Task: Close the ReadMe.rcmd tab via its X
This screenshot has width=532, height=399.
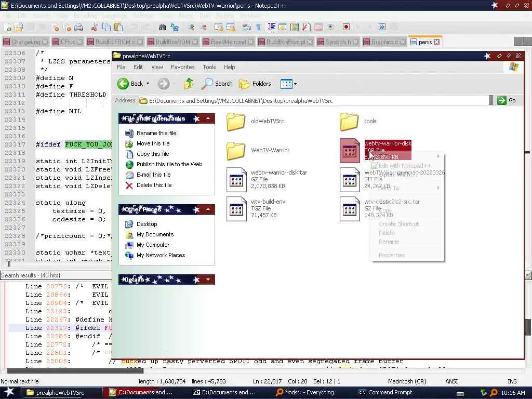Action: click(250, 42)
